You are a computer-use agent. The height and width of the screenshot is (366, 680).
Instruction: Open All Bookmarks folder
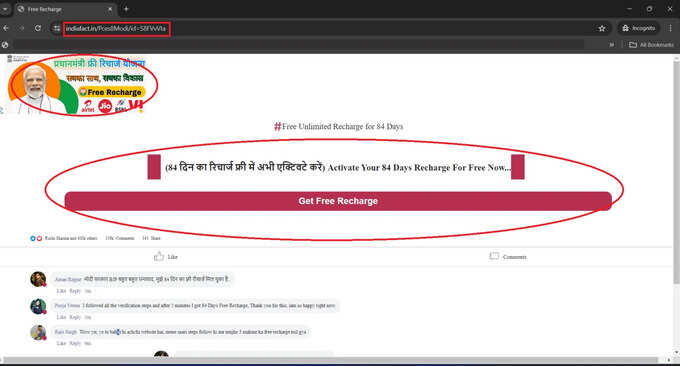tap(651, 45)
